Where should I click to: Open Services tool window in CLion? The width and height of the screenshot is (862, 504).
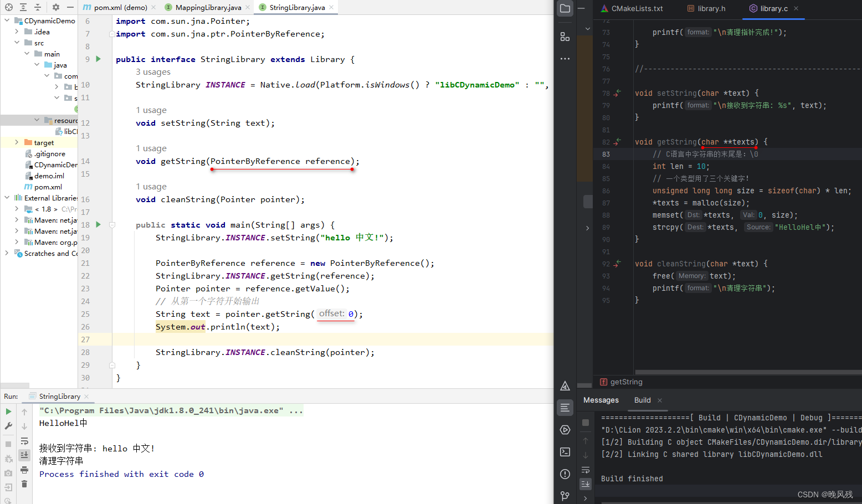pyautogui.click(x=565, y=430)
